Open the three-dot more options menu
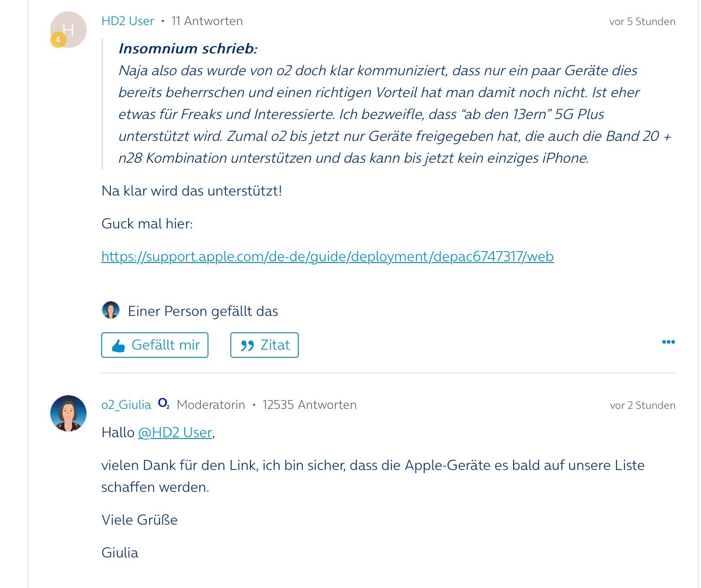This screenshot has width=701, height=588. tap(668, 342)
